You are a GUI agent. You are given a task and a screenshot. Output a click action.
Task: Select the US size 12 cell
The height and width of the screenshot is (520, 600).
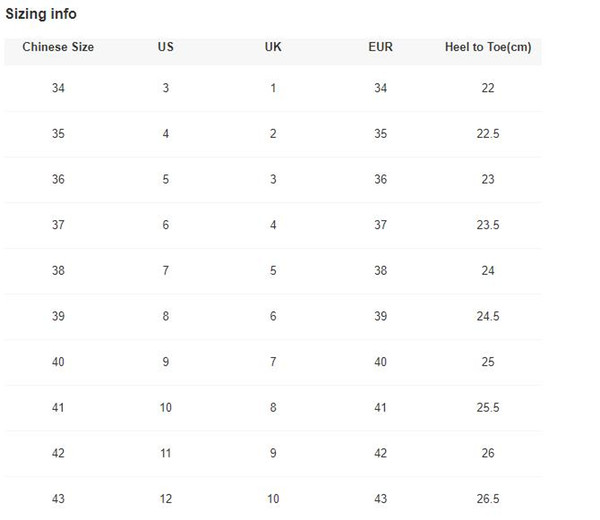[166, 499]
